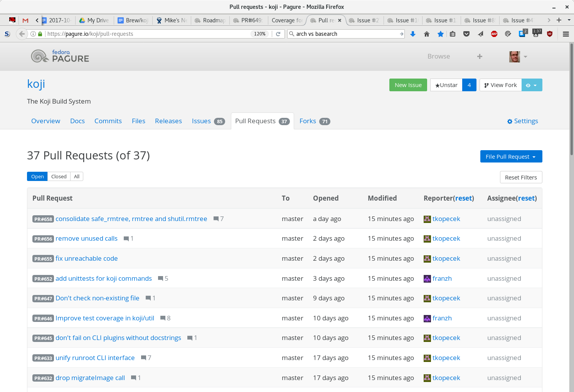Open the File Pull Request dropdown
This screenshot has height=392, width=574.
pyautogui.click(x=511, y=157)
